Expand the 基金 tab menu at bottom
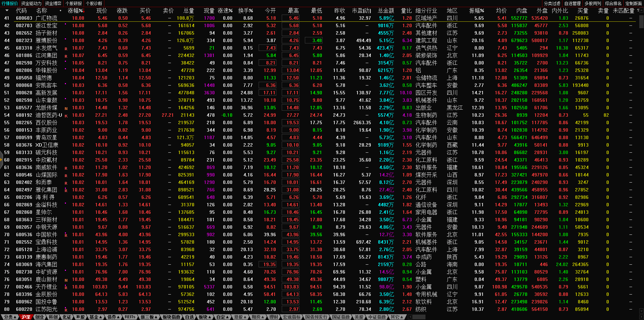Image resolution: width=644 pixels, height=320 pixels. point(95,317)
